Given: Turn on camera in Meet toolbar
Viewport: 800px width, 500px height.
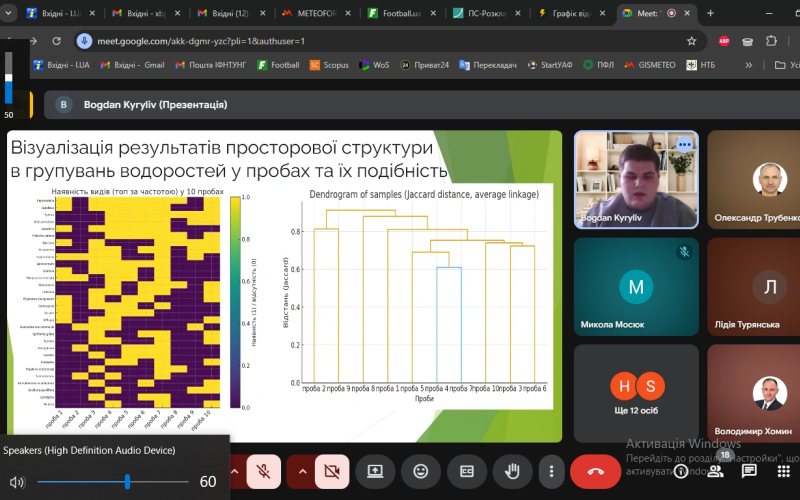Looking at the screenshot, I should (x=332, y=471).
